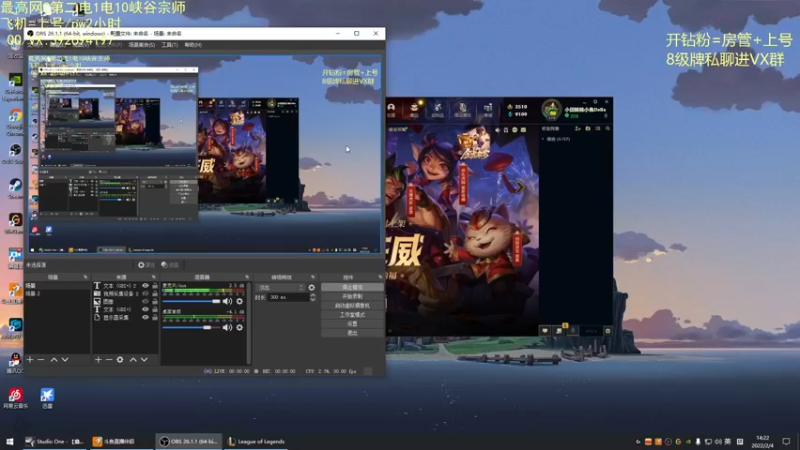This screenshot has height=450, width=800.
Task: Click the search friends icon in League client
Action: coord(608,129)
